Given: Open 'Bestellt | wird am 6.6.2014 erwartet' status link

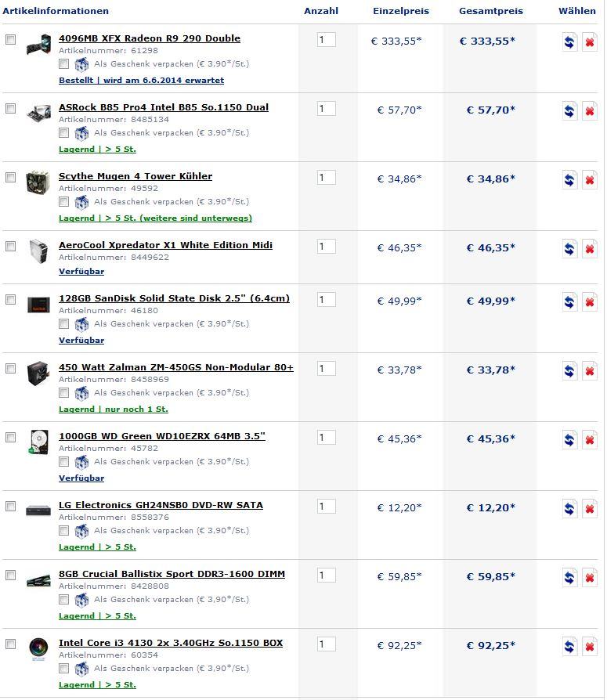Looking at the screenshot, I should (x=141, y=81).
